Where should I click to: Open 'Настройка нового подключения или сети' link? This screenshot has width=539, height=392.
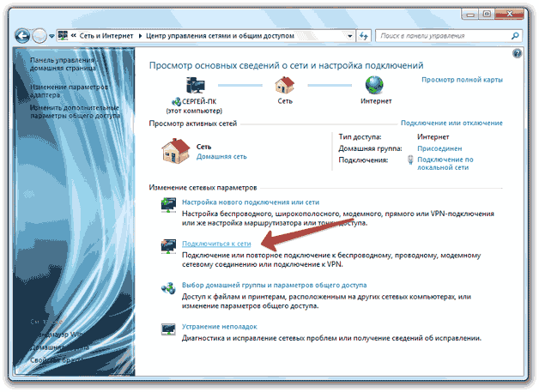point(251,202)
